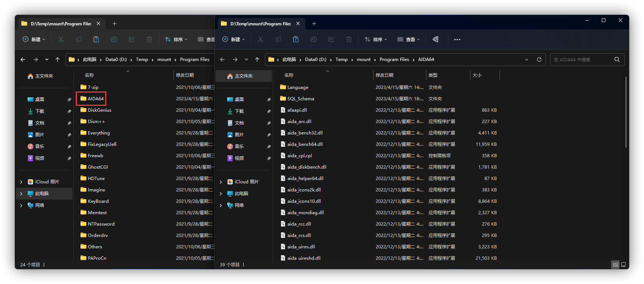Add a new tab in the AIDA64 window
The width and height of the screenshot is (644, 284).
(x=314, y=24)
